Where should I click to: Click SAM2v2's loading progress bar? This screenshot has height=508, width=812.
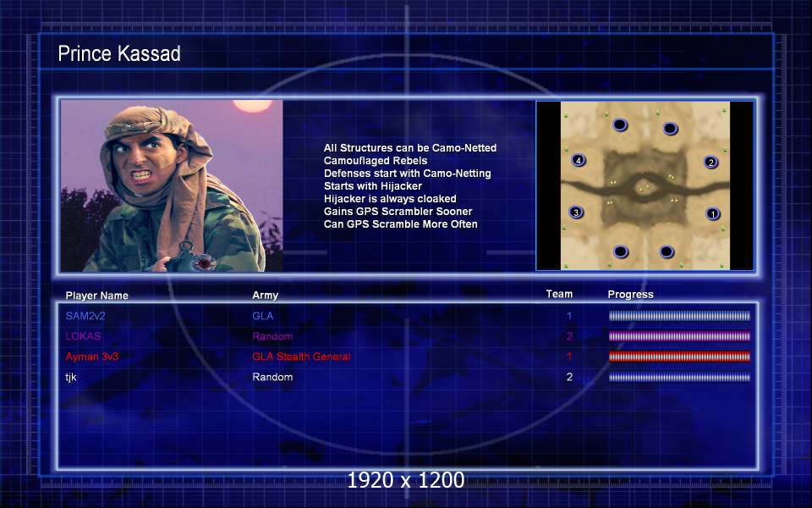[679, 316]
